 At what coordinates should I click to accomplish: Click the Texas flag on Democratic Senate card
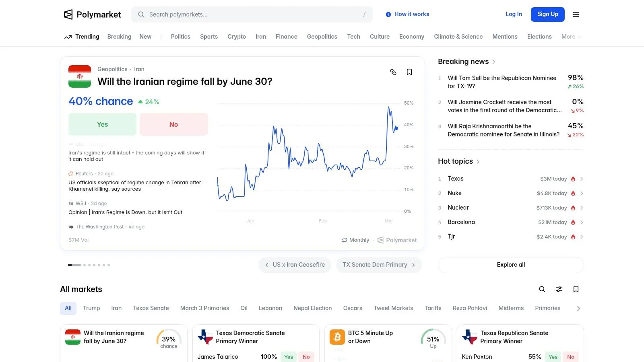[205, 337]
